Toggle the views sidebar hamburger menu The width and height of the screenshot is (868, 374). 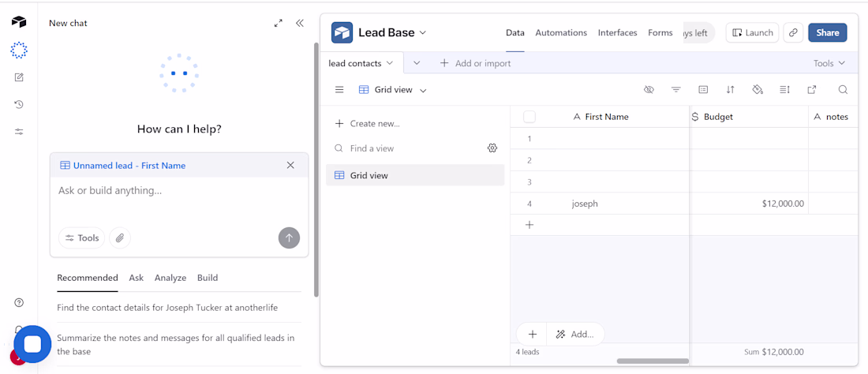[x=339, y=90]
